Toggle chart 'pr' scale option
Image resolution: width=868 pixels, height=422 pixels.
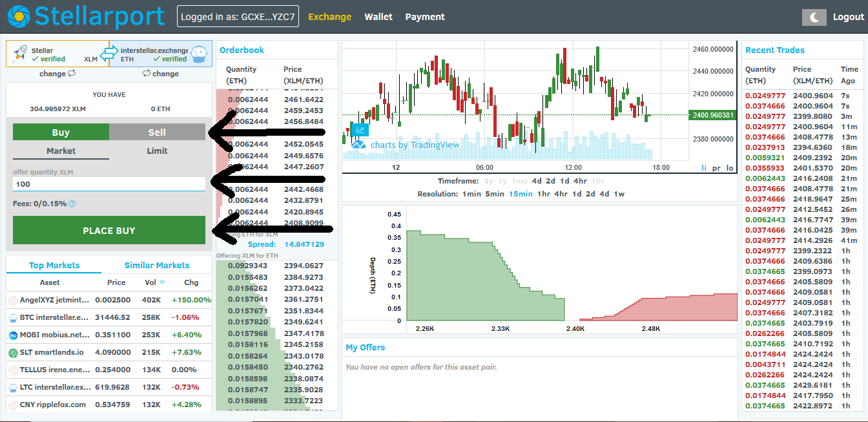point(716,167)
